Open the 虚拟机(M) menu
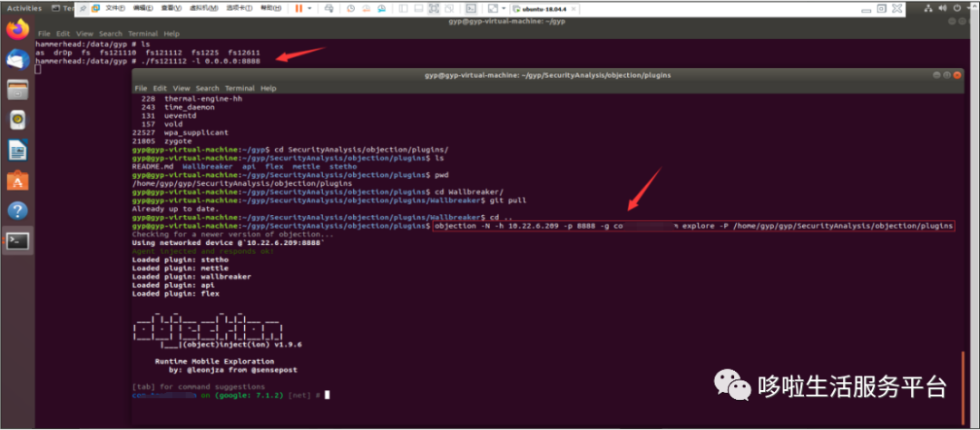Screen dimensions: 980x430 [204, 9]
